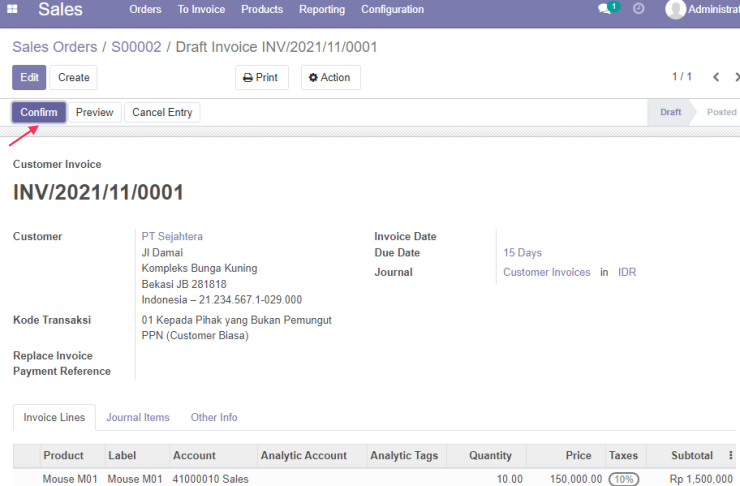This screenshot has height=486, width=740.
Task: Open the Orders menu
Action: tap(145, 9)
